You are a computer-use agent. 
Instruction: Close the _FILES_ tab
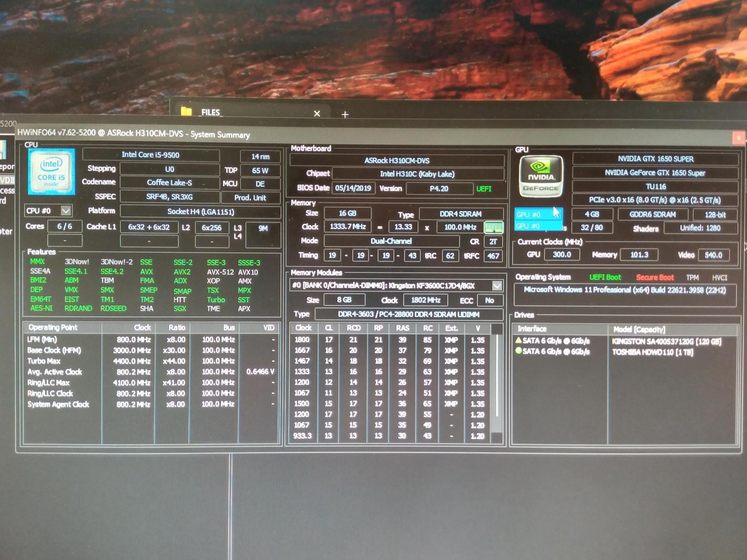(317, 113)
